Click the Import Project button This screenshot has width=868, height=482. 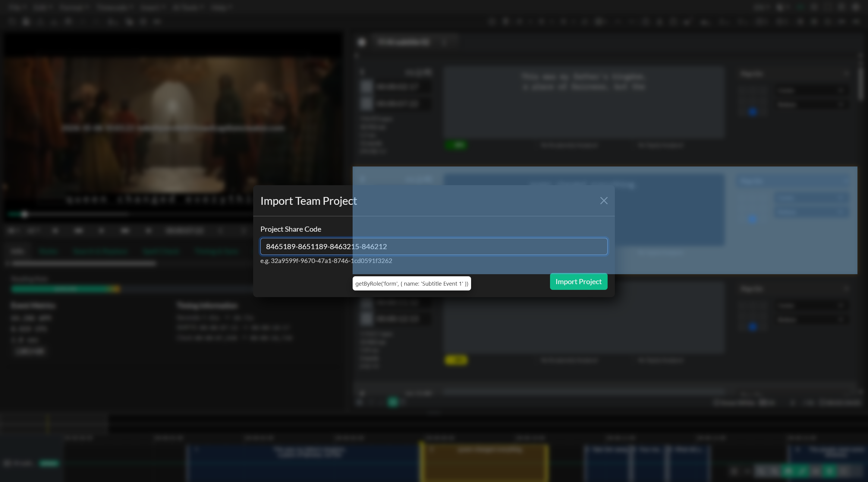tap(578, 281)
